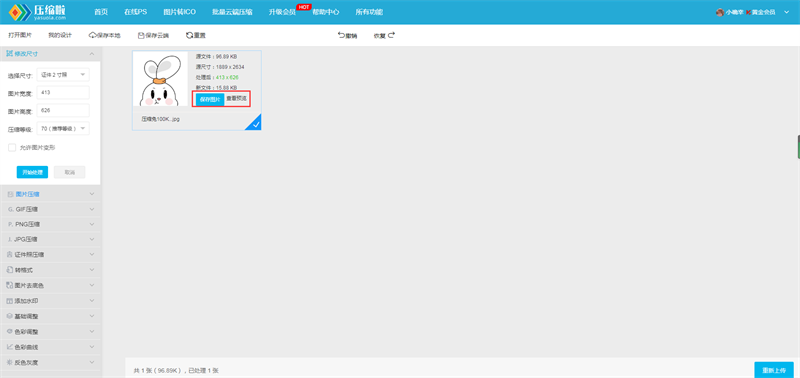Screen dimensions: 800x378
Task: Click the 开始处理 button
Action: [x=32, y=172]
